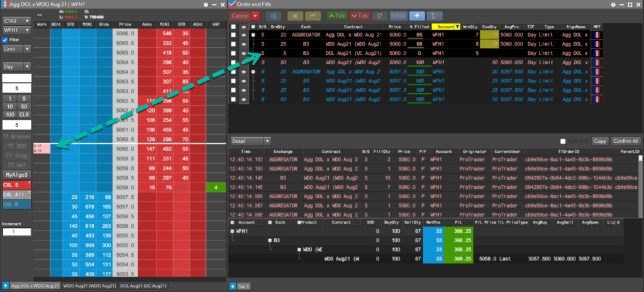Toggle the Filter checkbox

point(6,39)
